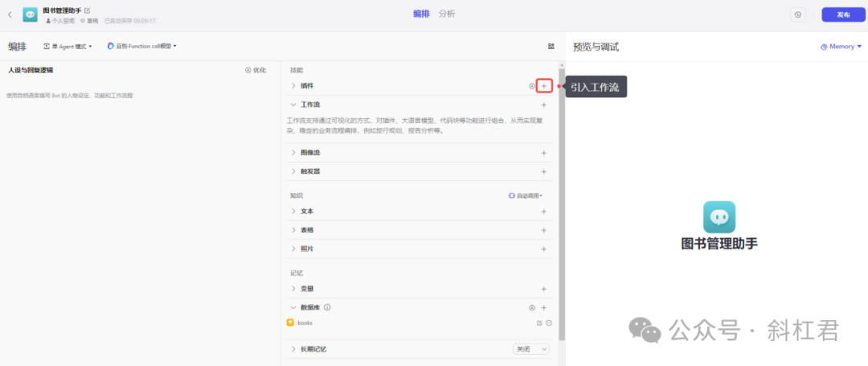Add a database with 数据库 plus icon
868x366 pixels.
point(543,308)
